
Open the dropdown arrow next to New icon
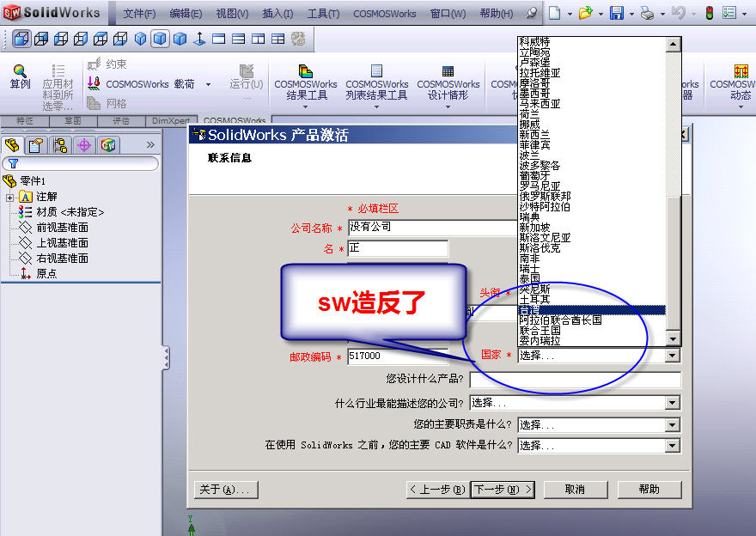pos(570,14)
